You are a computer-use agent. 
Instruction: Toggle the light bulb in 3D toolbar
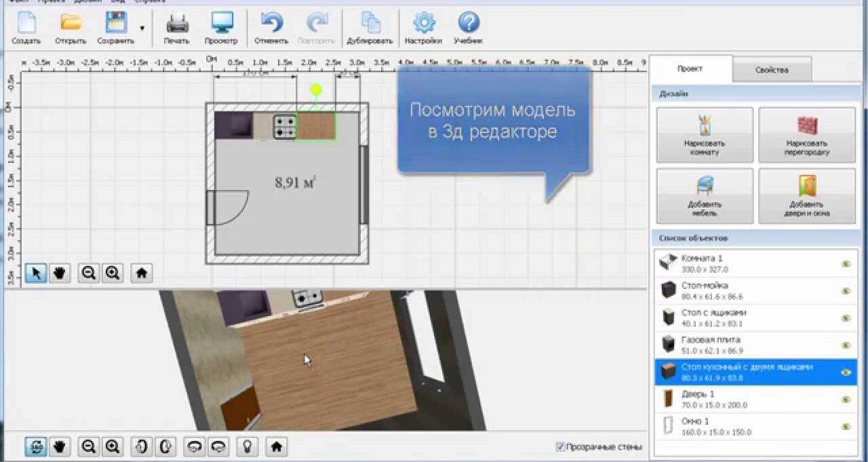[250, 446]
